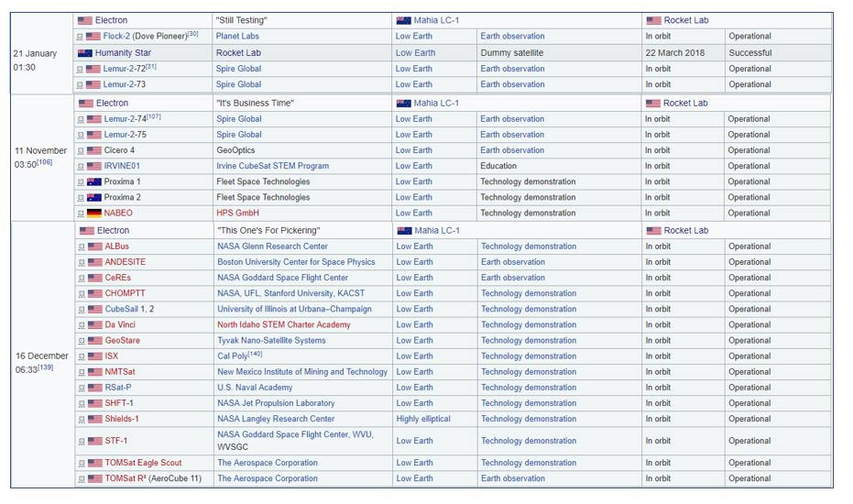
Task: Open University of Illinois at Urbana–Champaign link
Action: (x=294, y=310)
